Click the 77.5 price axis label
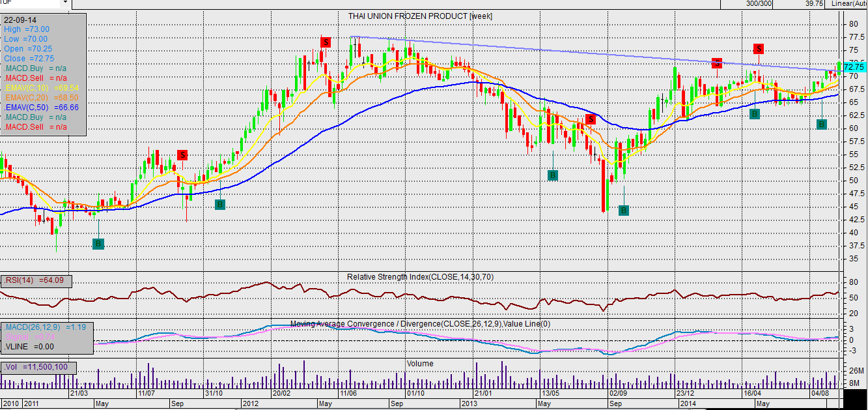The image size is (868, 410). pos(856,37)
